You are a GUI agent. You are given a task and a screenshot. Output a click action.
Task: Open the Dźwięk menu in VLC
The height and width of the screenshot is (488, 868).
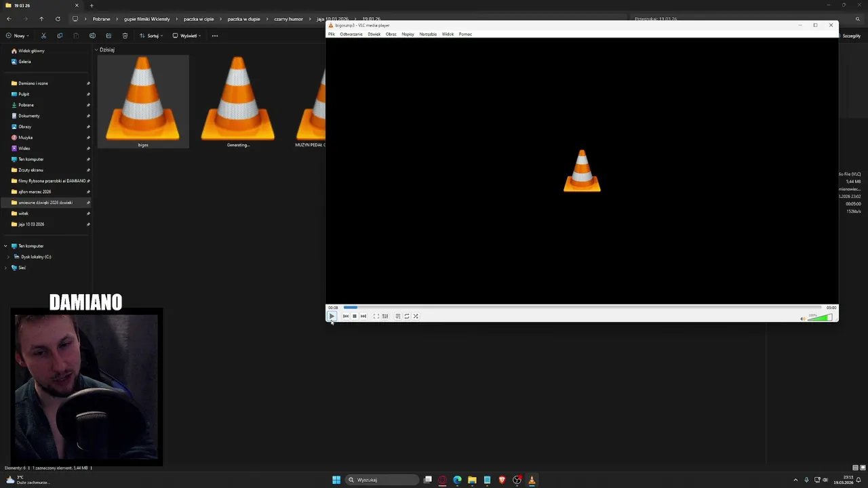pyautogui.click(x=374, y=34)
